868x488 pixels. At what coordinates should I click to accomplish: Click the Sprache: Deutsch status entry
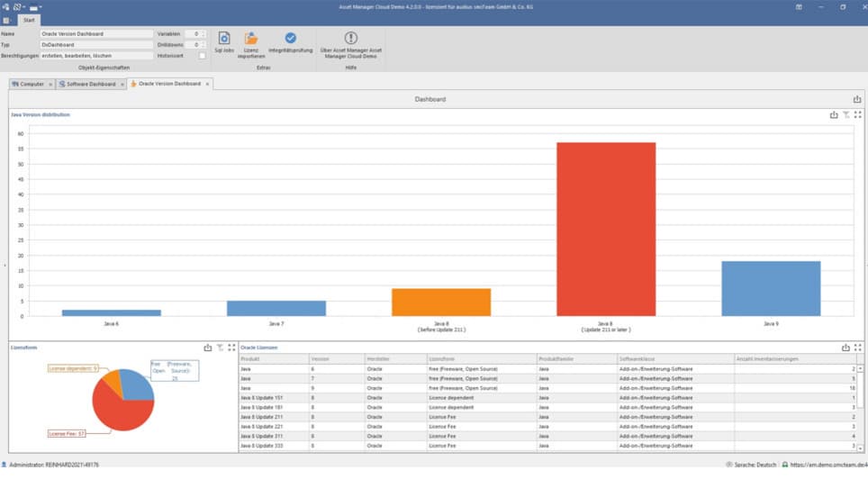[751, 465]
